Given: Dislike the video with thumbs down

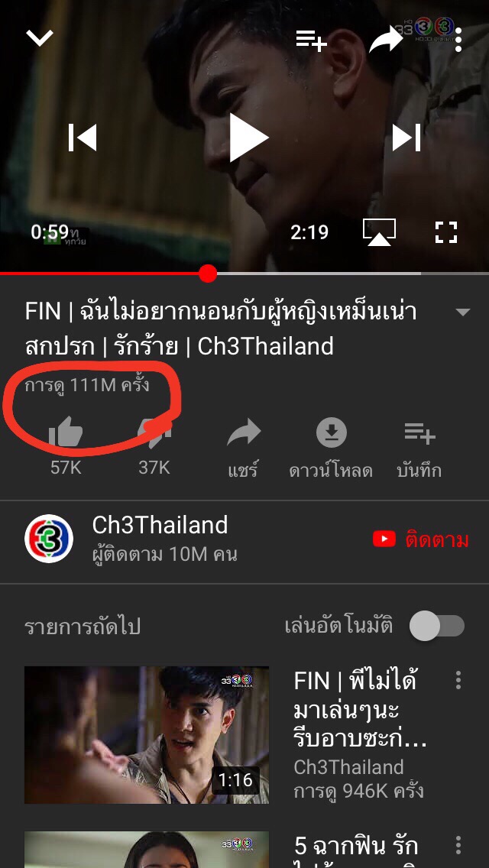Looking at the screenshot, I should [x=154, y=432].
